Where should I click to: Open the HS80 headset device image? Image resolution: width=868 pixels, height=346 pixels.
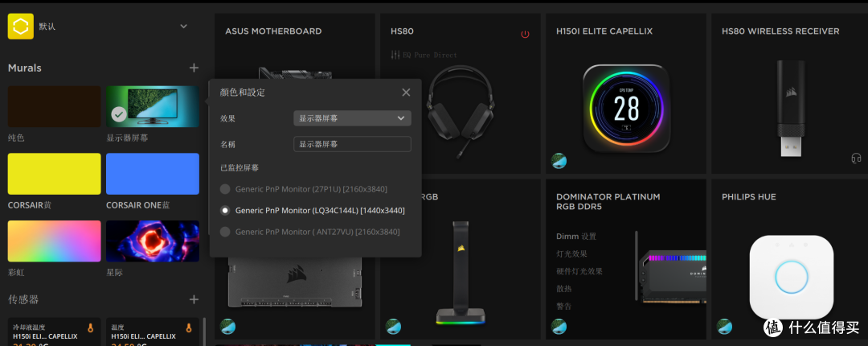[x=461, y=111]
